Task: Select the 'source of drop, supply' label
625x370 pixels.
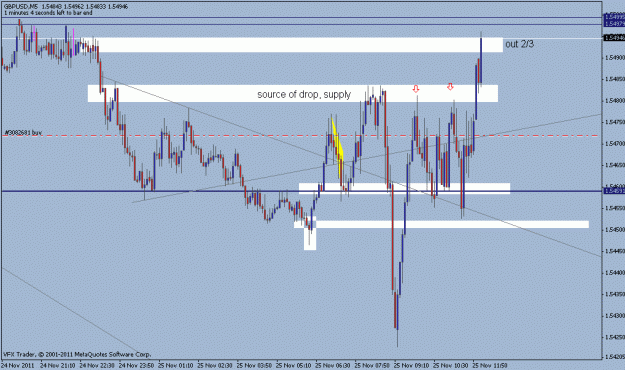Action: 304,94
